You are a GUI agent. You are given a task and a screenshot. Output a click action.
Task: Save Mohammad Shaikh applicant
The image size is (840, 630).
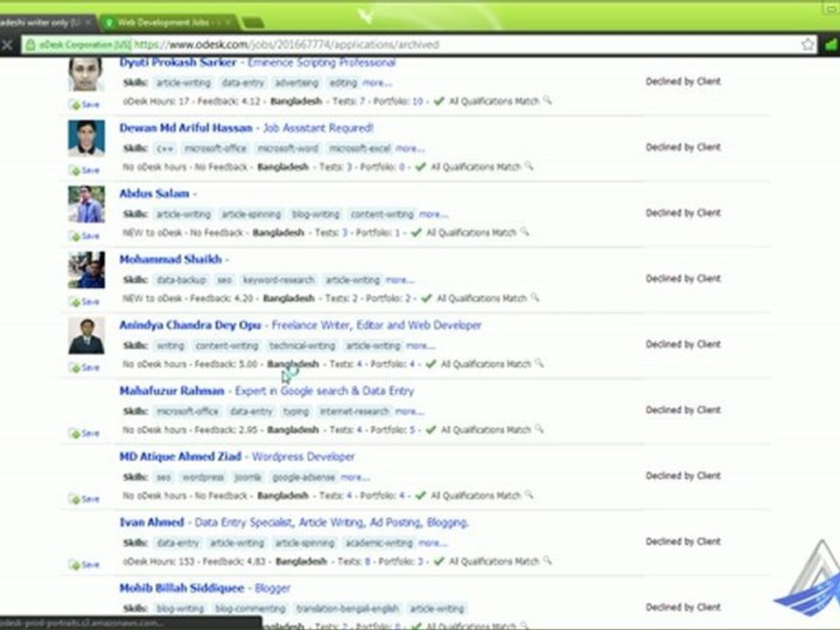coord(85,302)
